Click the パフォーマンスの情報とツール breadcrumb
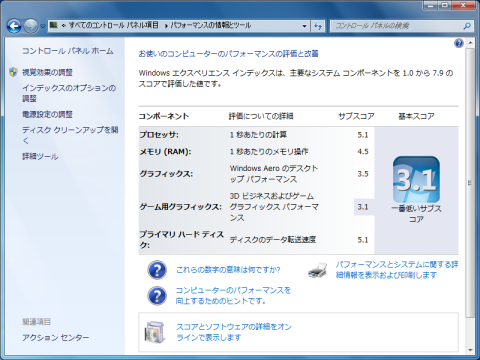The height and width of the screenshot is (360, 480). [x=211, y=25]
